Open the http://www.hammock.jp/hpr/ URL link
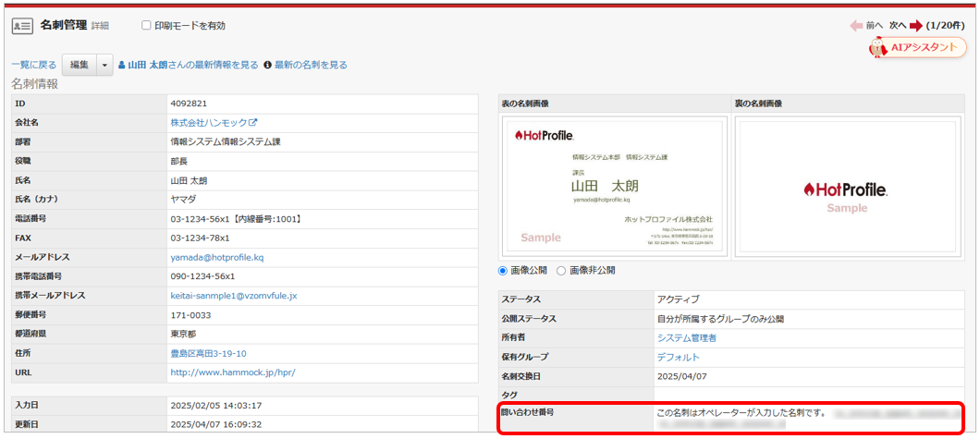 point(232,372)
